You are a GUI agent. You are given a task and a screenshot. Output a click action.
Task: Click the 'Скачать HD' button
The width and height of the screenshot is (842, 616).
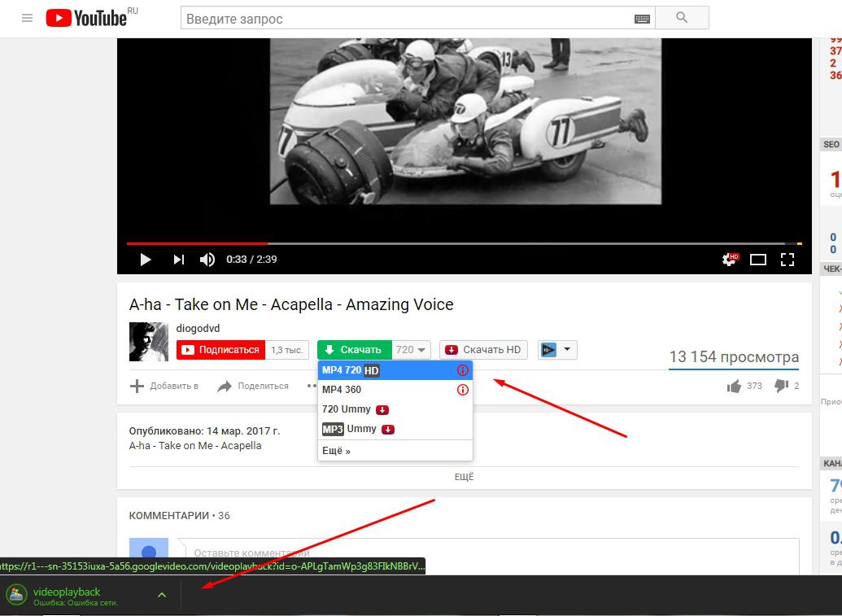pyautogui.click(x=483, y=350)
